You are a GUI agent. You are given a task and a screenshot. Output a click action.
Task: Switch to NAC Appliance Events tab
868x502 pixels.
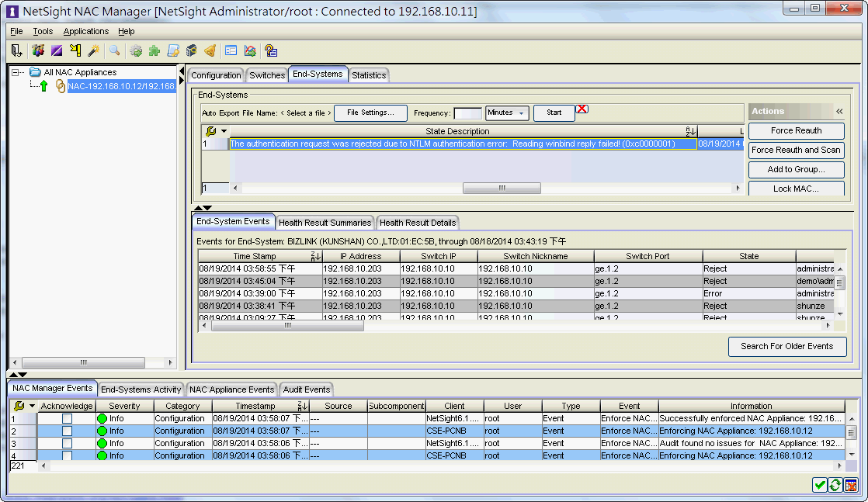coord(232,389)
